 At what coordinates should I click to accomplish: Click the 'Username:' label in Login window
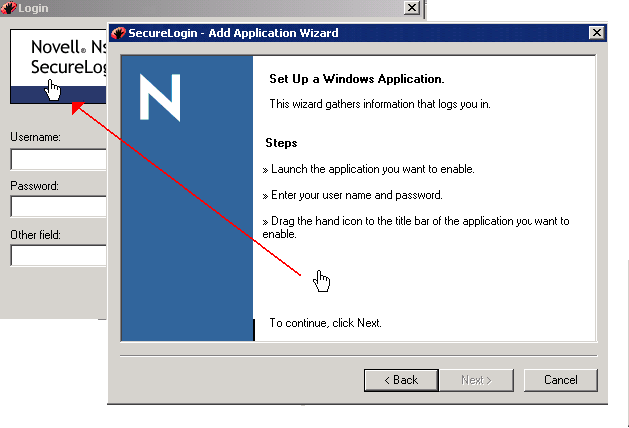(x=35, y=137)
